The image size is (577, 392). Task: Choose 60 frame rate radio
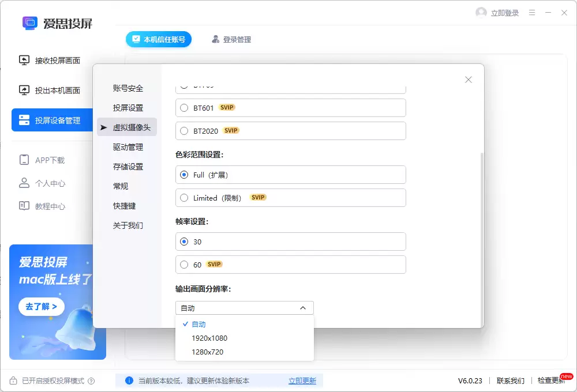(184, 265)
